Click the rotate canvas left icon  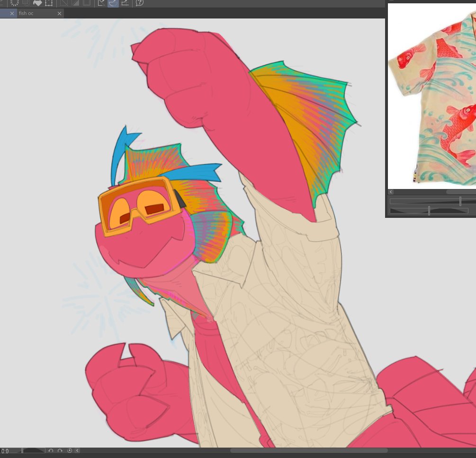[x=51, y=450]
